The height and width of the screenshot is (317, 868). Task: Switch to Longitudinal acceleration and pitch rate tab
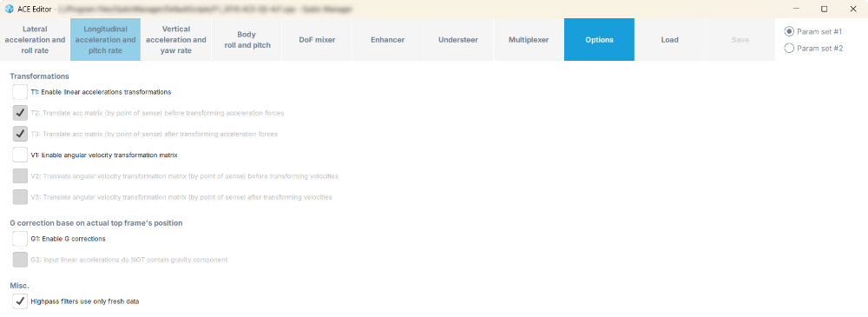[105, 39]
